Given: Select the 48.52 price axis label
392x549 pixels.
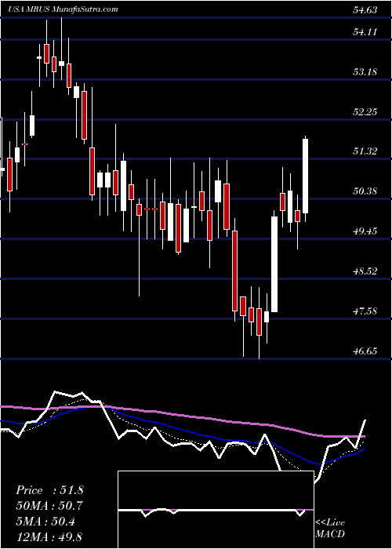Looking at the screenshot, I should pyautogui.click(x=365, y=271).
